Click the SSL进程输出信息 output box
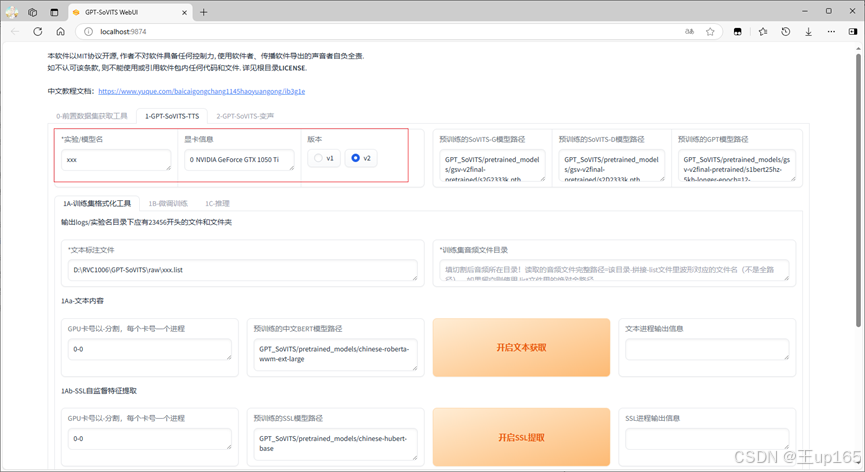The height and width of the screenshot is (472, 865). (707, 439)
